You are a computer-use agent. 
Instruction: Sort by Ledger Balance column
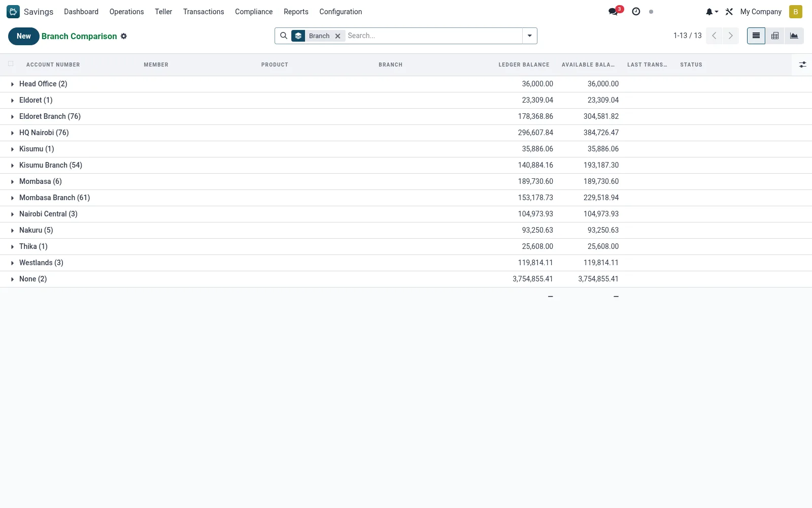pos(524,65)
